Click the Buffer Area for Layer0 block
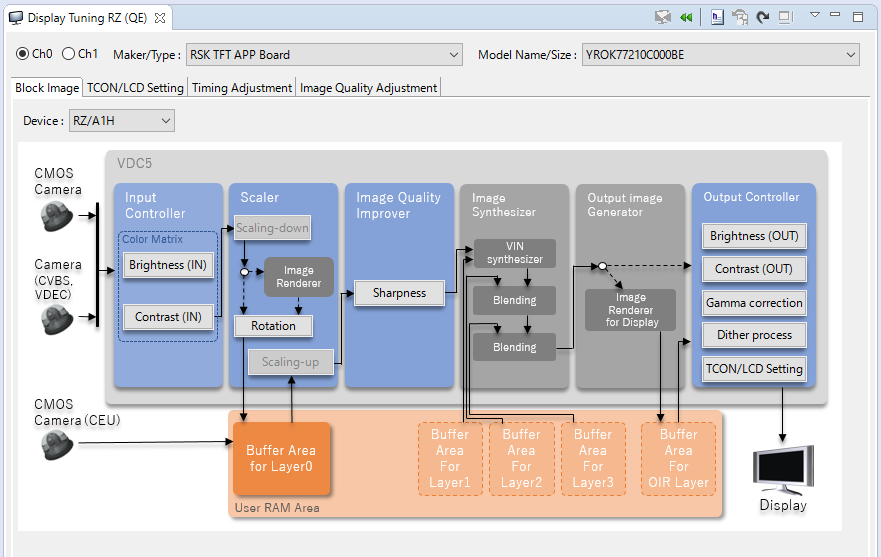 click(280, 459)
